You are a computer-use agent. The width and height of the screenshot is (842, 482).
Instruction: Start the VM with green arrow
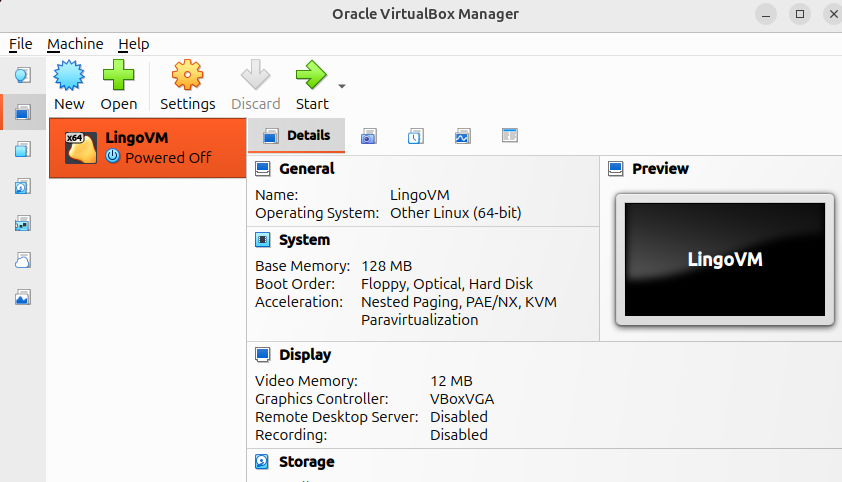click(311, 85)
